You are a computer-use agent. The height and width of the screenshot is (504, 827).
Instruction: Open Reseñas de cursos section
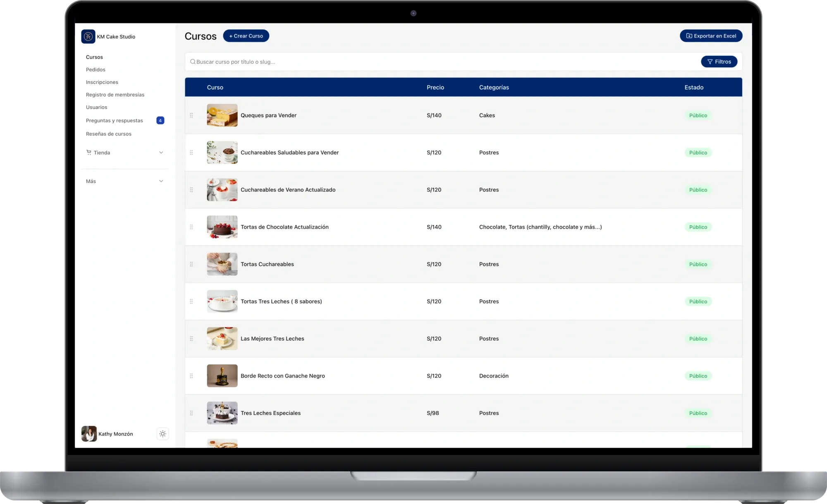pyautogui.click(x=109, y=134)
